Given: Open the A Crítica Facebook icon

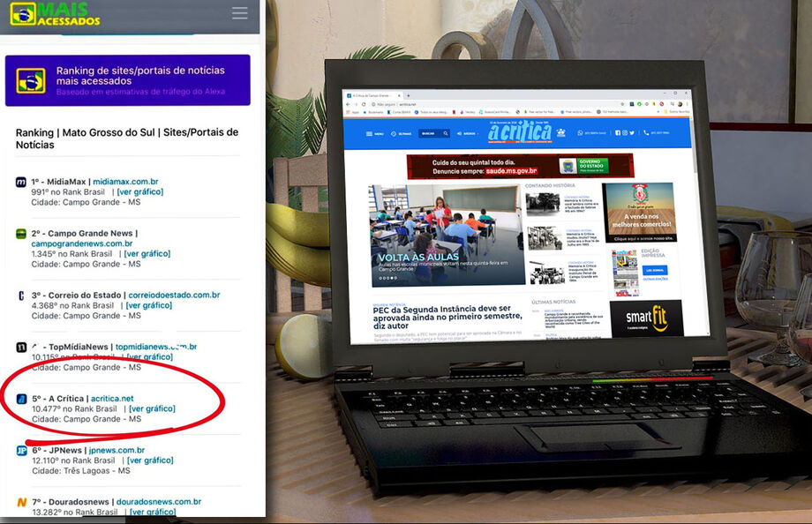Looking at the screenshot, I should pos(618,133).
